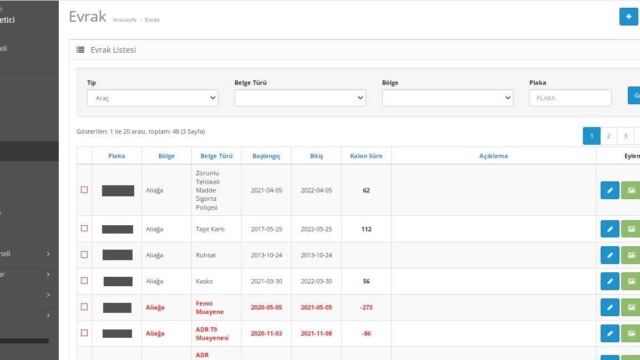The image size is (640, 360).
Task: Edit the Fenni Muayene row
Action: coord(610,307)
